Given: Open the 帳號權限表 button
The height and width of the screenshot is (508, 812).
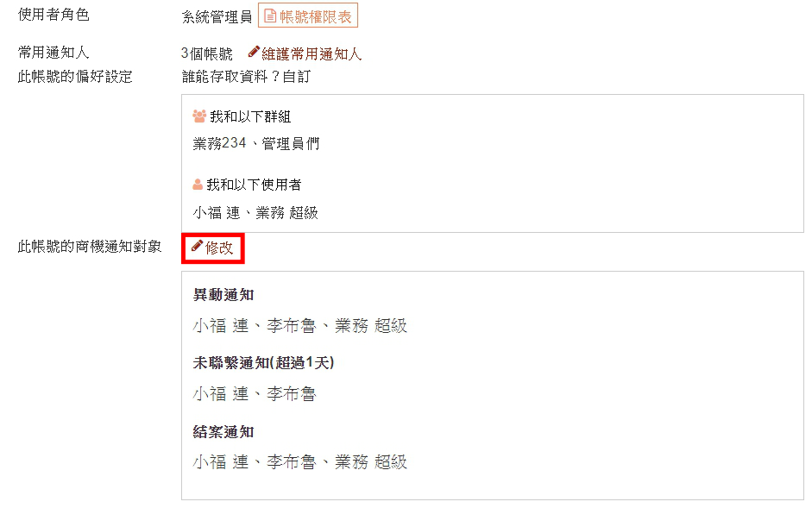Looking at the screenshot, I should pos(307,16).
